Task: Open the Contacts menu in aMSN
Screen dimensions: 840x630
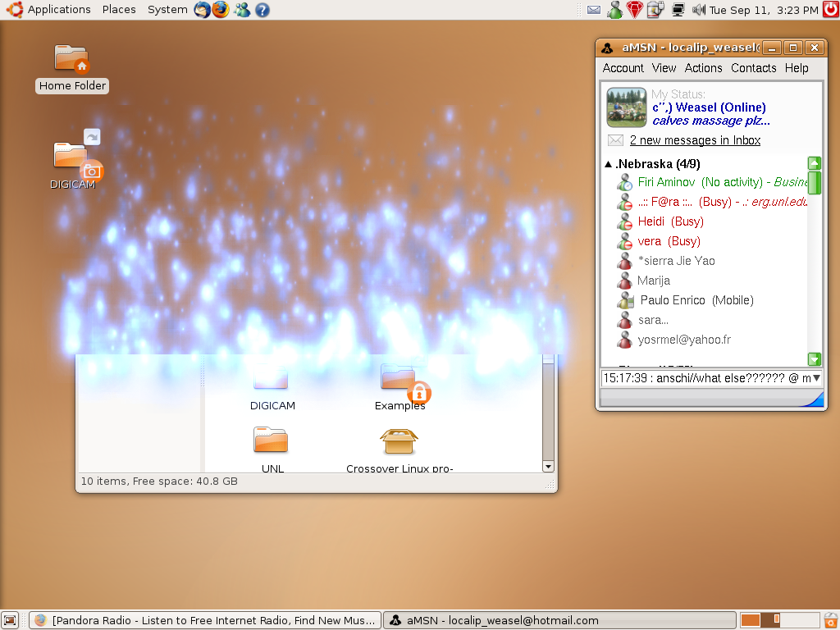Action: tap(753, 68)
